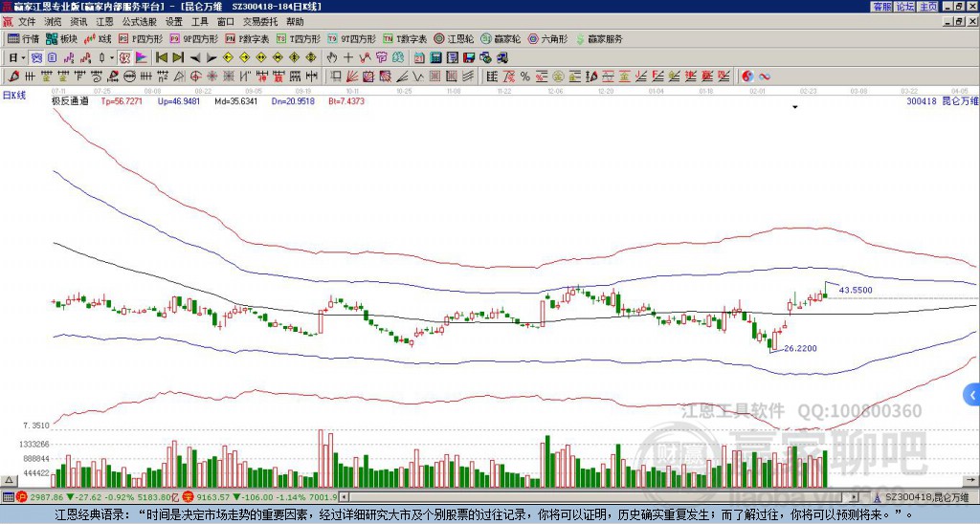Open the calendar icon

[419, 57]
